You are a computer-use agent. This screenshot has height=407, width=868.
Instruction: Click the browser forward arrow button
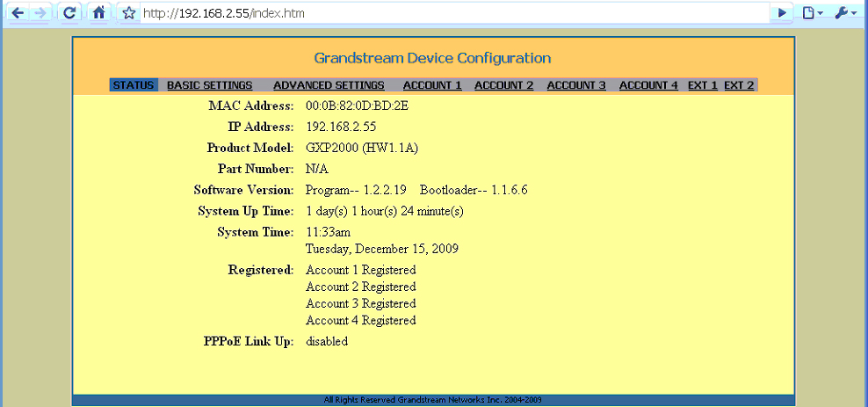click(x=40, y=13)
